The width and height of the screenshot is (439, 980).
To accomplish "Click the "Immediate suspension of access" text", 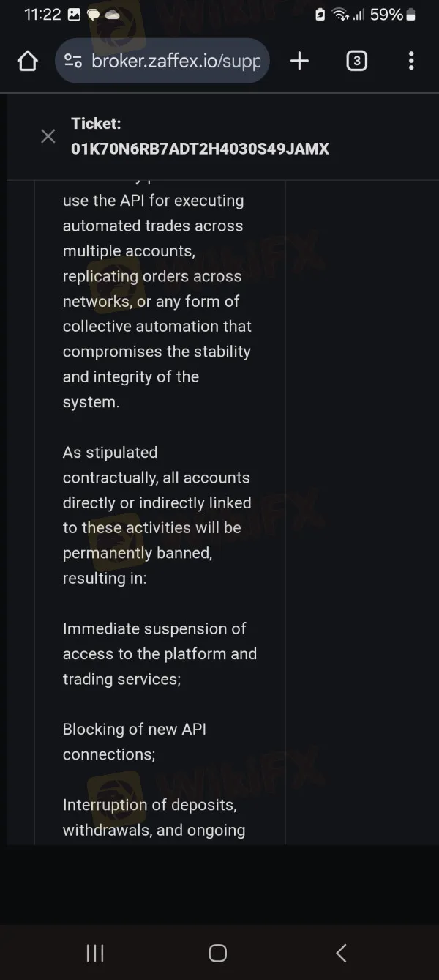I will (x=160, y=653).
